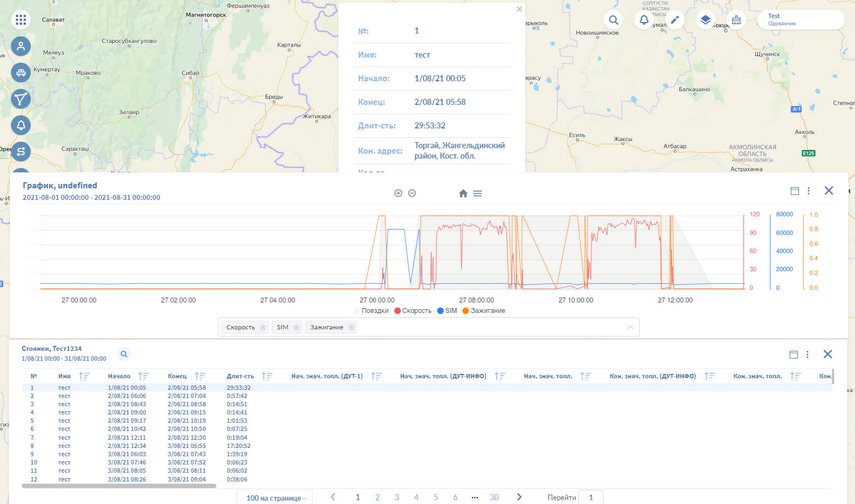The width and height of the screenshot is (855, 504).
Task: Open three-dot menu of Стоянки panel
Action: [807, 355]
